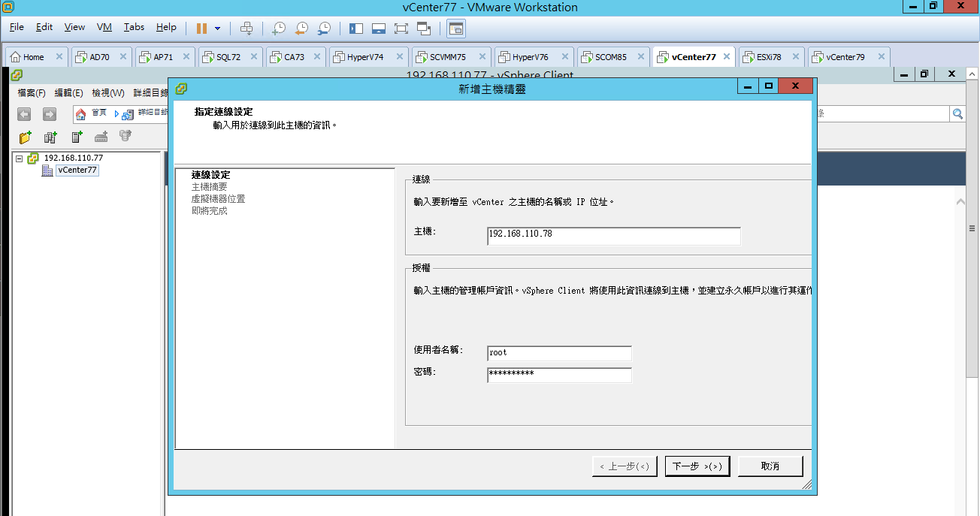Select the 虛擬機器位置 wizard step
Screen dimensions: 980x516
[218, 199]
